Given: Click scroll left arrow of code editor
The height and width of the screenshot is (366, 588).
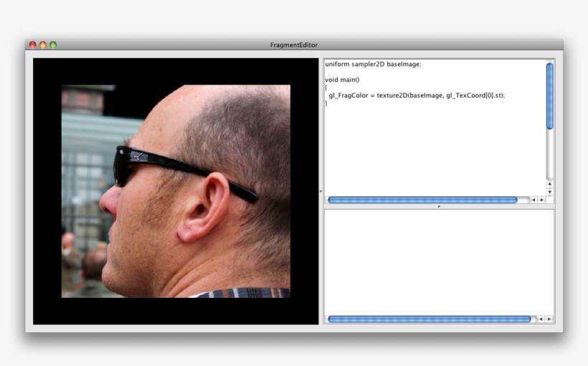Looking at the screenshot, I should point(534,200).
